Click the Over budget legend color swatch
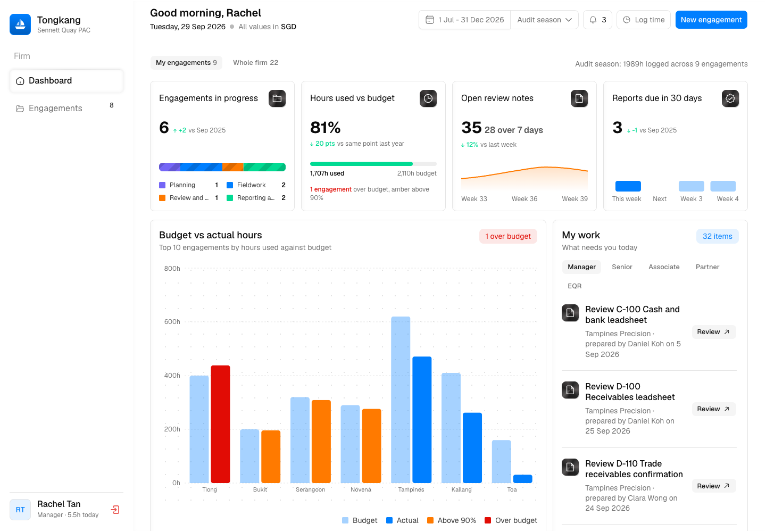Image resolution: width=766 pixels, height=532 pixels. [x=488, y=520]
